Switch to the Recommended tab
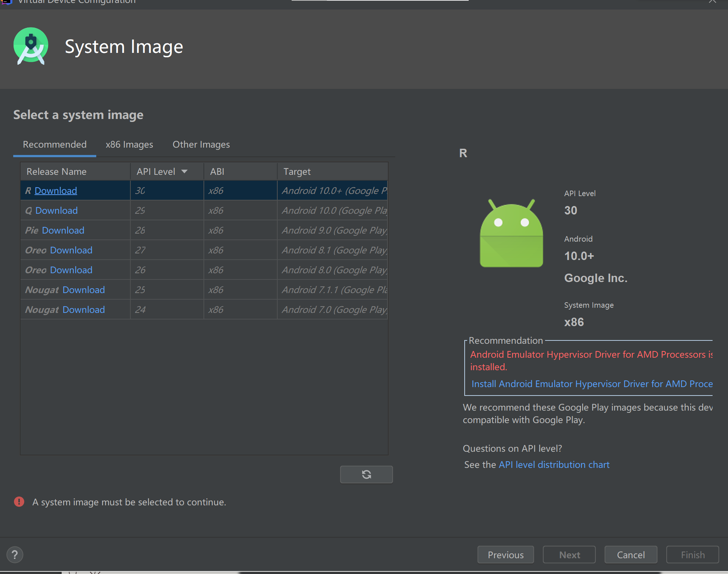 point(55,145)
